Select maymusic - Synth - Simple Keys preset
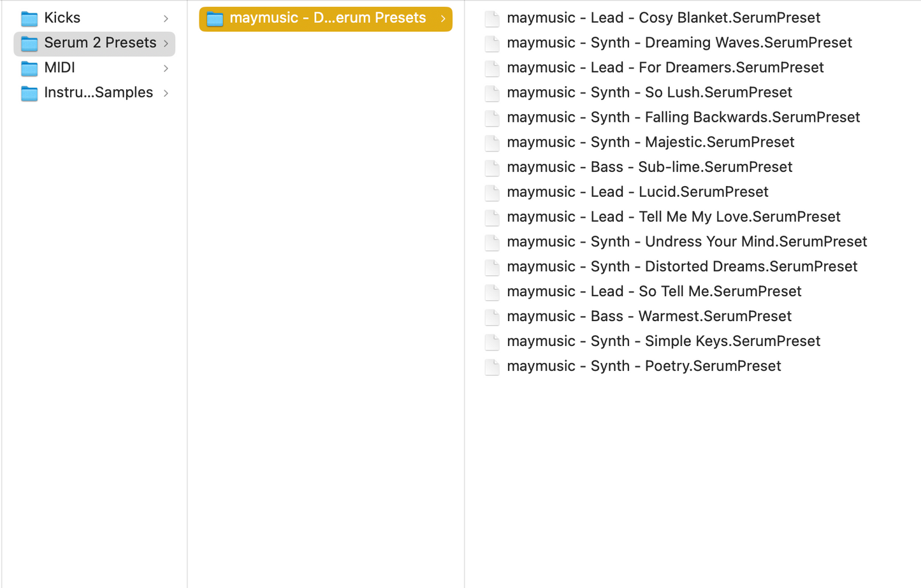The height and width of the screenshot is (588, 921). pyautogui.click(x=663, y=341)
